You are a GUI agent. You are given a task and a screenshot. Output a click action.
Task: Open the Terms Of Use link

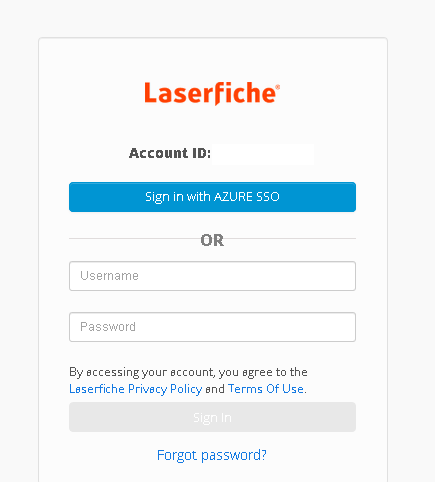[x=266, y=389]
